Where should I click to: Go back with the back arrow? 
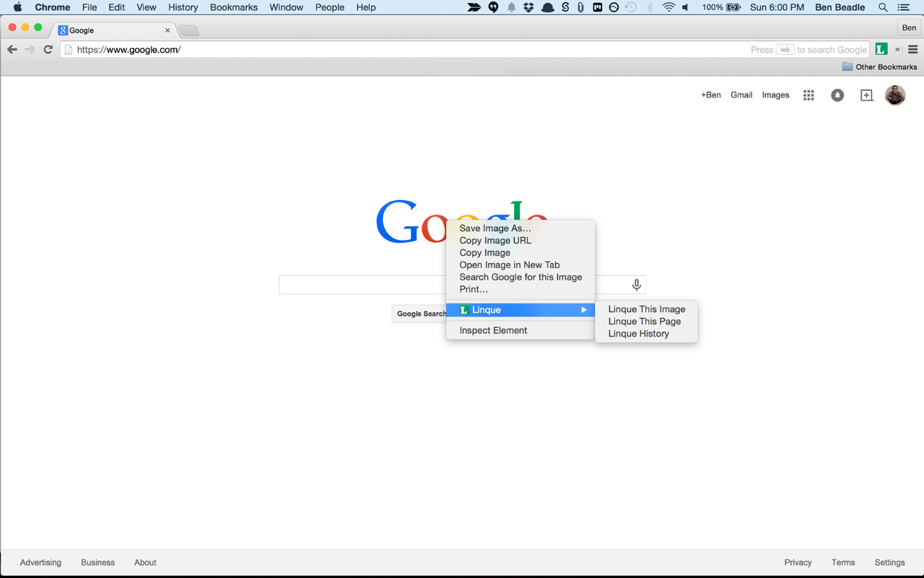coord(12,49)
